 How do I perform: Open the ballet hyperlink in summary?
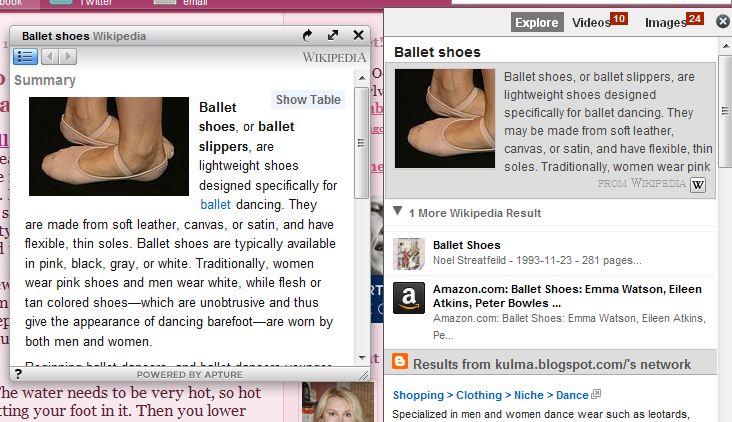click(215, 204)
